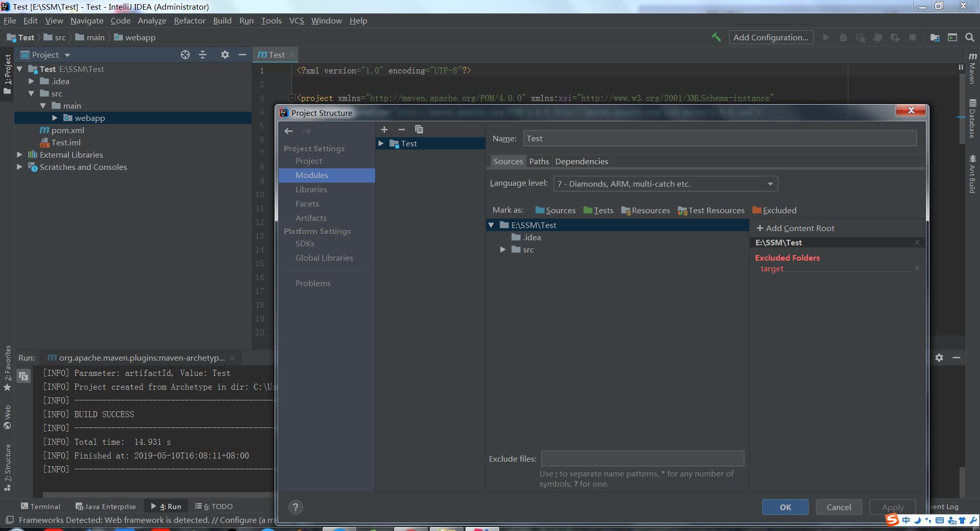Click Cancel in Project Structure dialog
Image resolution: width=980 pixels, height=531 pixels.
839,507
